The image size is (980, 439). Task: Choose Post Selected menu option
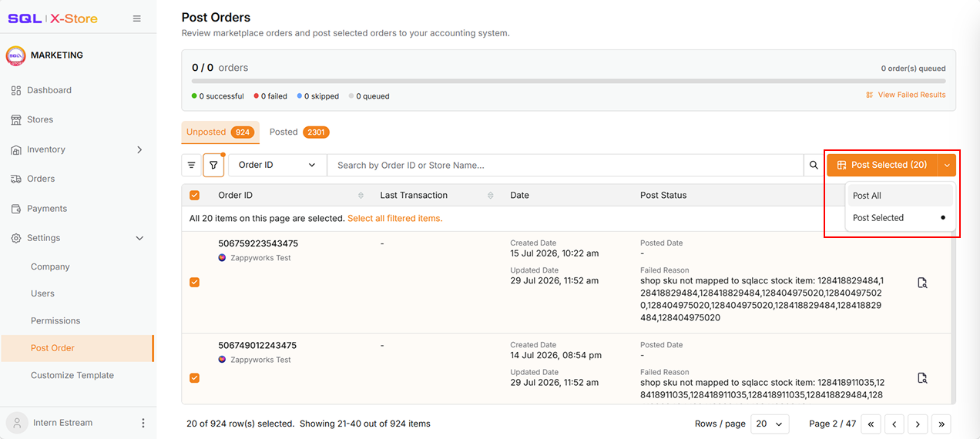click(x=900, y=218)
